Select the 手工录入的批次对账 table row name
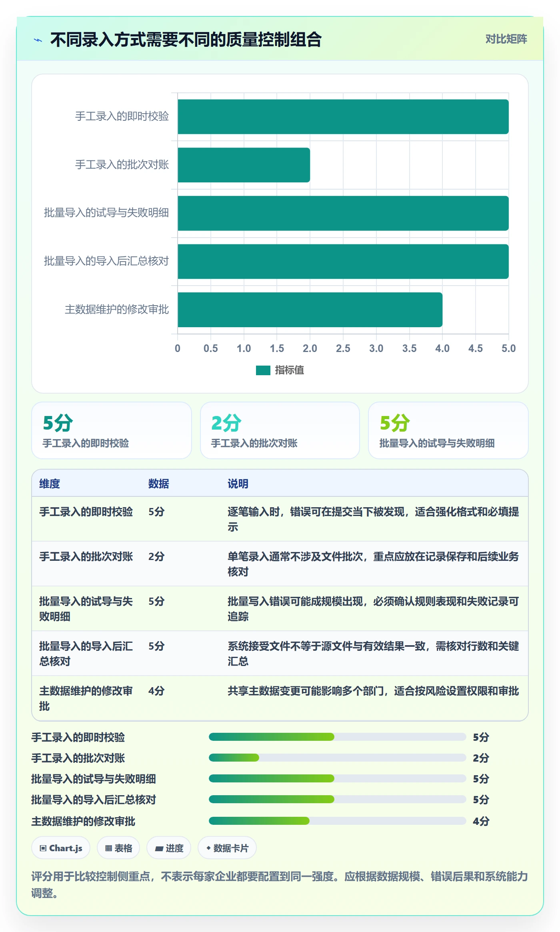560x932 pixels. point(86,557)
